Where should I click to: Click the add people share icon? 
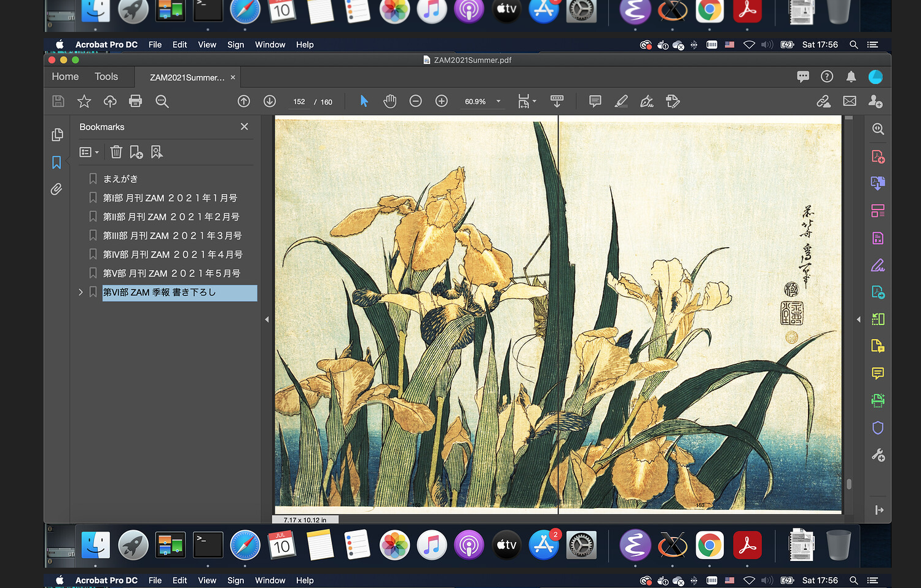[x=876, y=101]
